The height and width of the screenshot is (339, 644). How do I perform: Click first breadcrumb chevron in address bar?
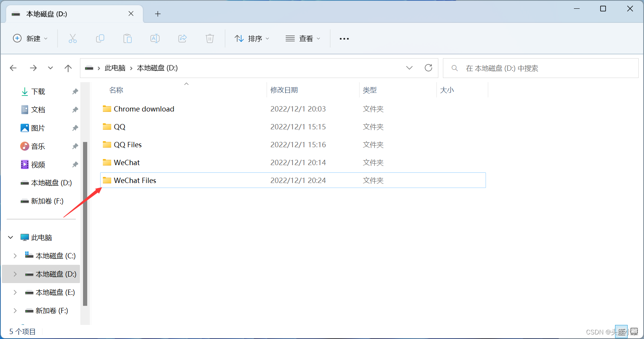[99, 68]
